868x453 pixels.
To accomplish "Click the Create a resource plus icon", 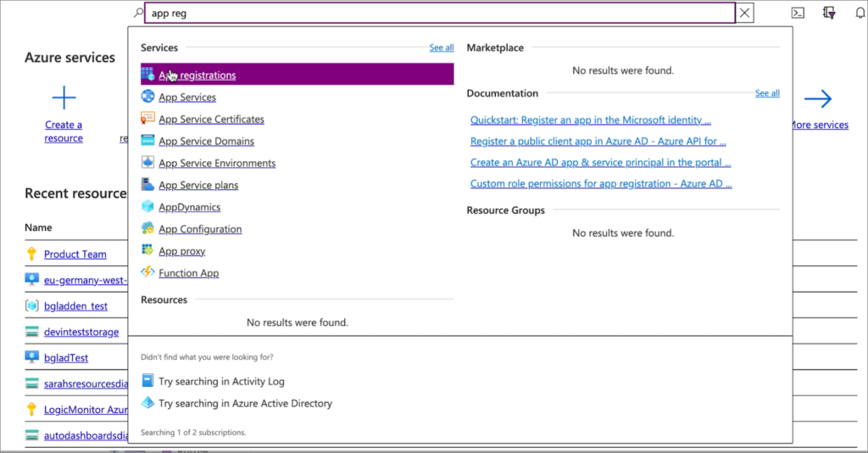I will click(64, 98).
